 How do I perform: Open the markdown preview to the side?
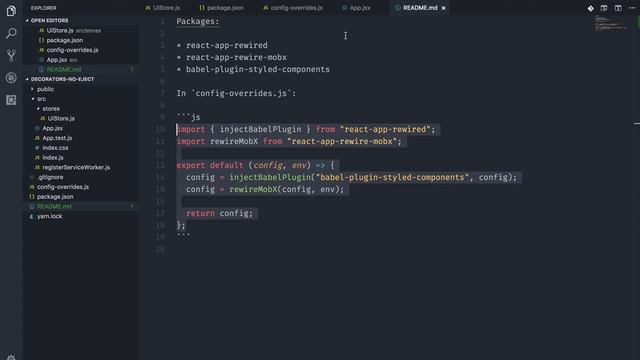604,8
